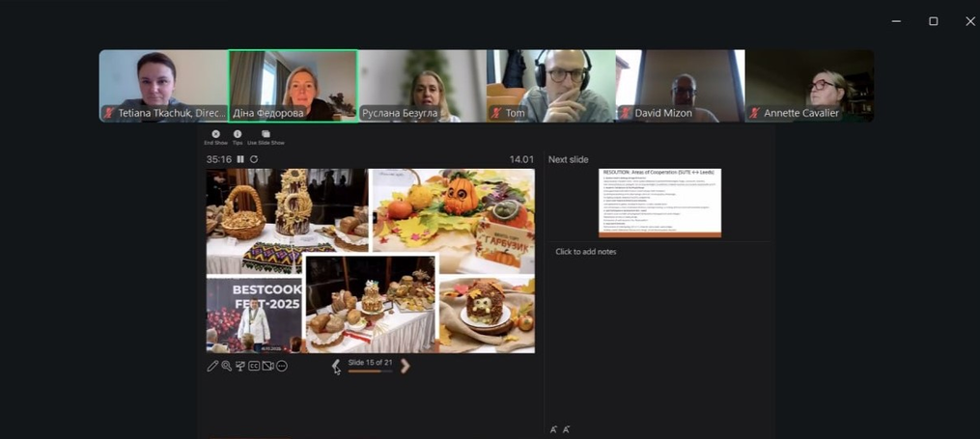This screenshot has height=439, width=980.
Task: Select the next slide preview thumbnail
Action: [659, 203]
